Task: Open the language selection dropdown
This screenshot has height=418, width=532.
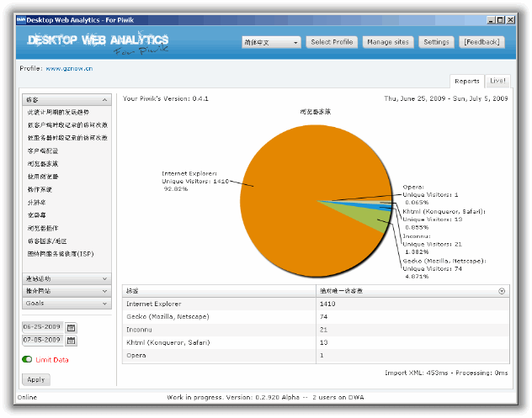Action: click(271, 42)
